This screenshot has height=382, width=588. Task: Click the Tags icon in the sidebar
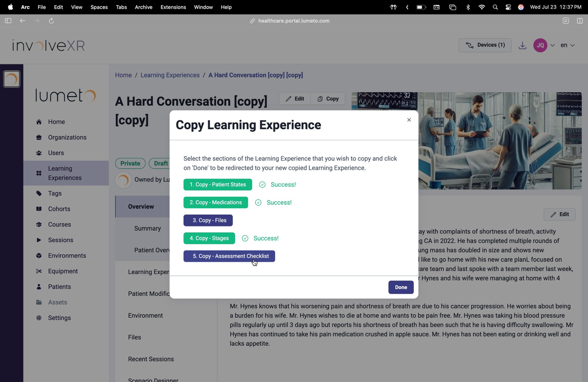(x=39, y=193)
